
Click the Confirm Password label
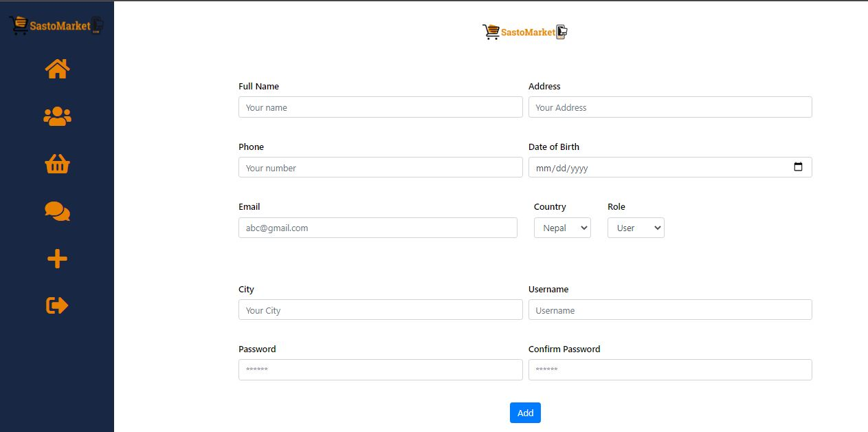[564, 349]
